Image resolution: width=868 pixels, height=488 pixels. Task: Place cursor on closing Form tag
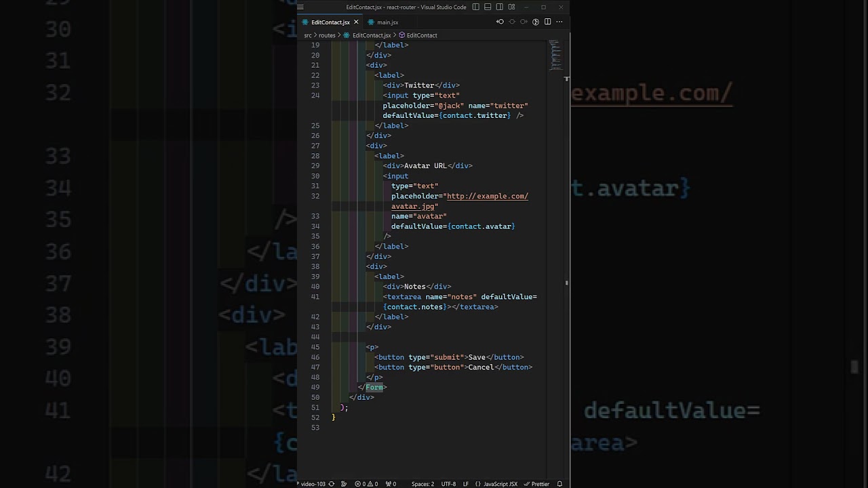pyautogui.click(x=374, y=387)
